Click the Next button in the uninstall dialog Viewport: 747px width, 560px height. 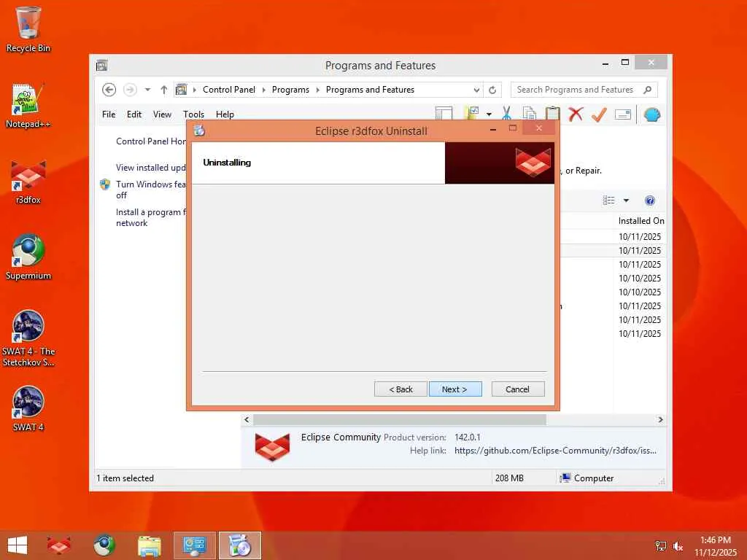tap(455, 389)
